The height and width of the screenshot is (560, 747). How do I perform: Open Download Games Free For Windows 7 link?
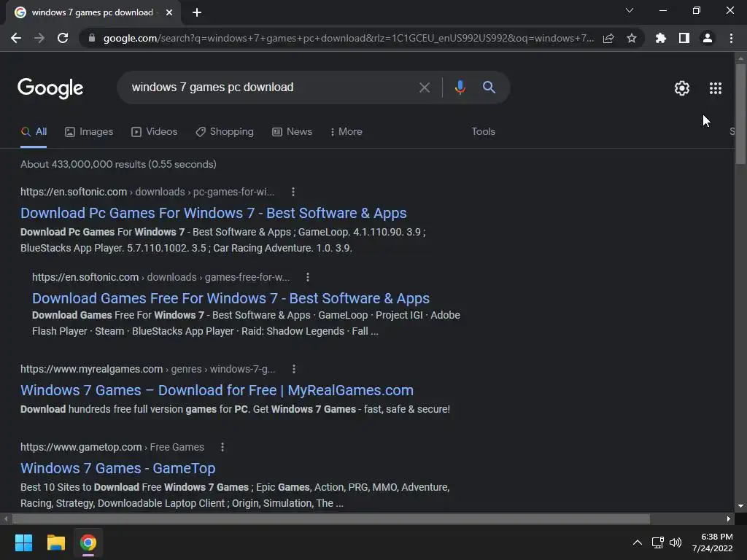coord(231,298)
